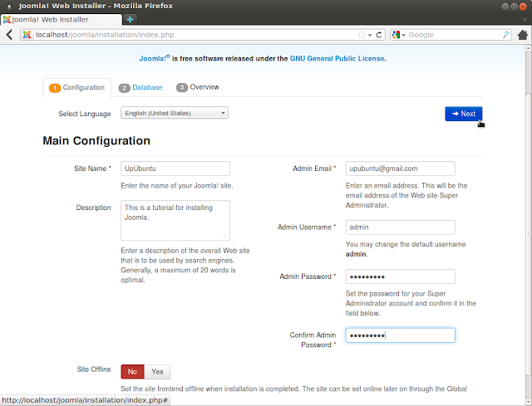The image size is (532, 406).
Task: Switch to the Database step tab
Action: (x=140, y=87)
